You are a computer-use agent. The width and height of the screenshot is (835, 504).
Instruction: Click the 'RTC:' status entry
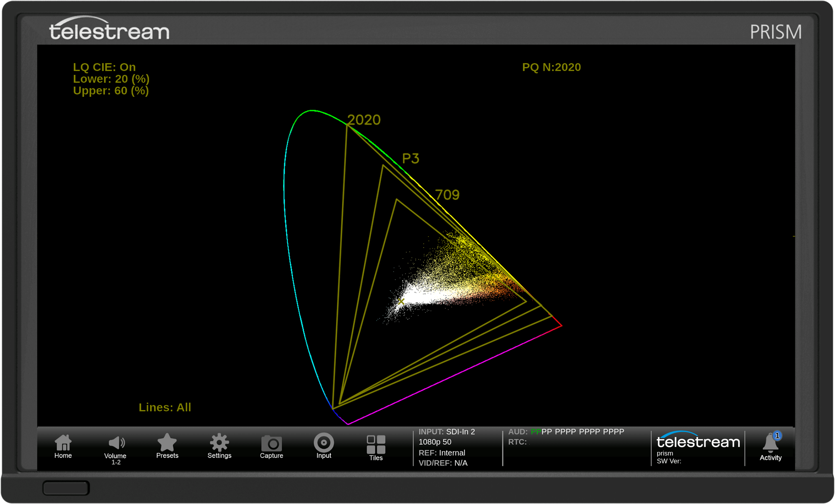[x=517, y=442]
